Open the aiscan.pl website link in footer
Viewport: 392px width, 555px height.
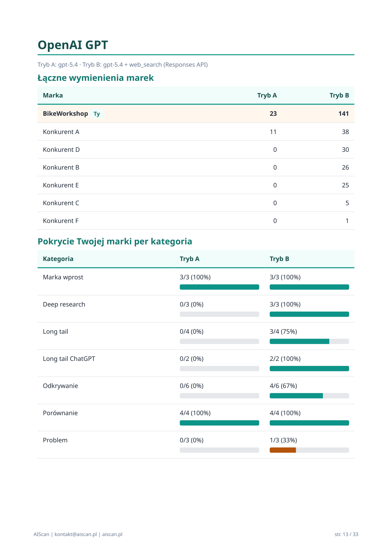(x=112, y=534)
